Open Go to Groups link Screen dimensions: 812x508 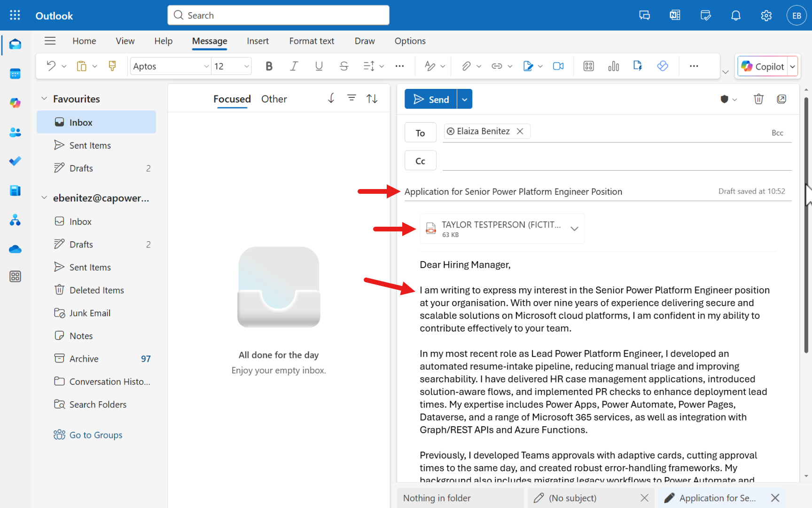click(x=95, y=435)
